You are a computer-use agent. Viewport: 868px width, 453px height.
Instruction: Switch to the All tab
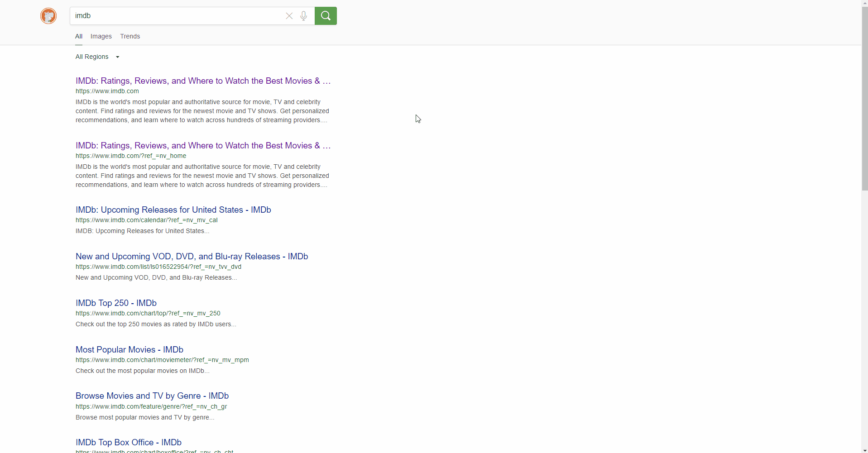coord(79,36)
